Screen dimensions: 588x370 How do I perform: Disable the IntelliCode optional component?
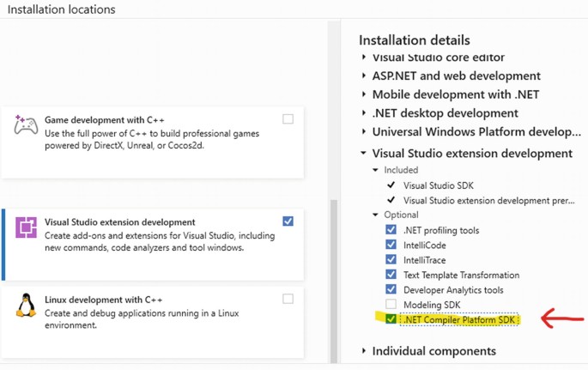391,245
